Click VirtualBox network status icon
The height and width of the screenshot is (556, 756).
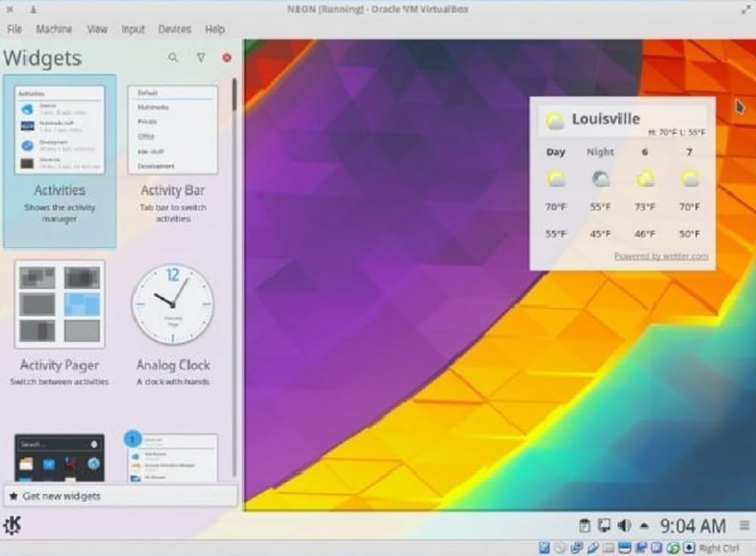pos(577,548)
